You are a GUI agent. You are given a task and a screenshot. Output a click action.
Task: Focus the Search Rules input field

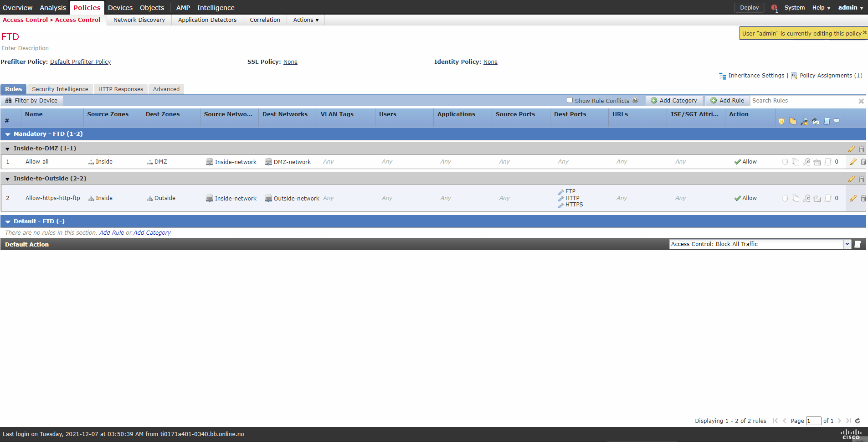pyautogui.click(x=804, y=101)
